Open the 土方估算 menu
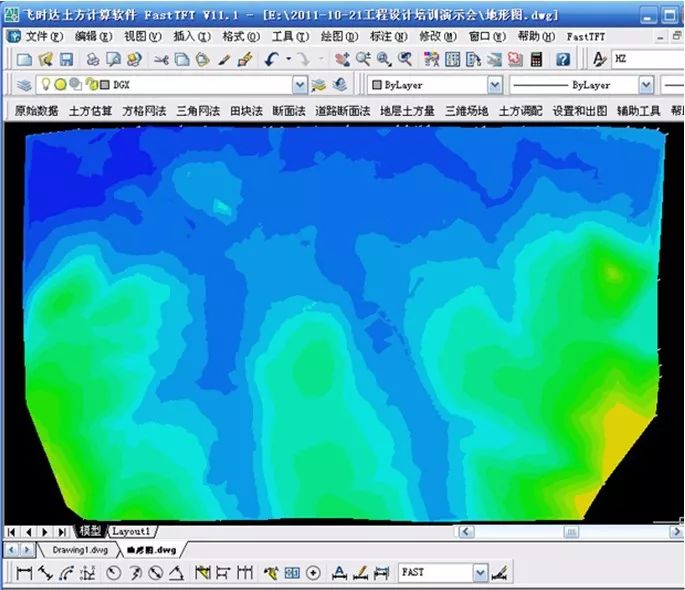The height and width of the screenshot is (590, 685). 90,111
